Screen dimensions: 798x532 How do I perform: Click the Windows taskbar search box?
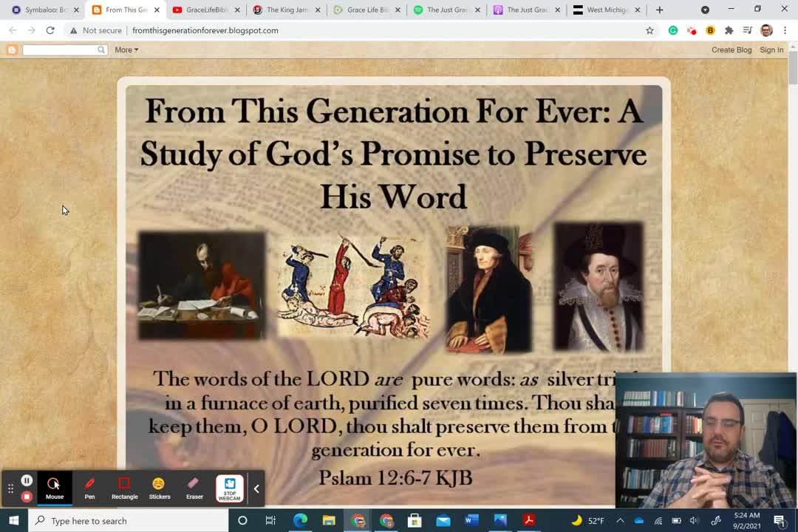(x=129, y=520)
